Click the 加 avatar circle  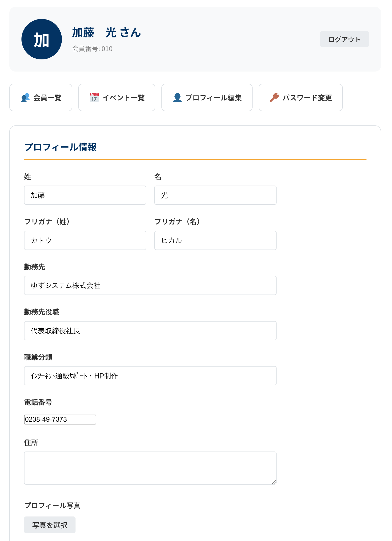point(42,39)
